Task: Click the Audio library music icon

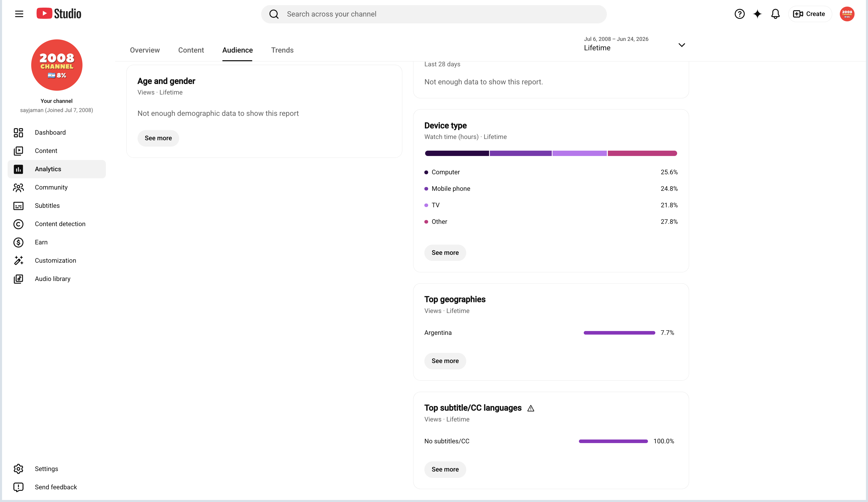Action: coord(18,279)
